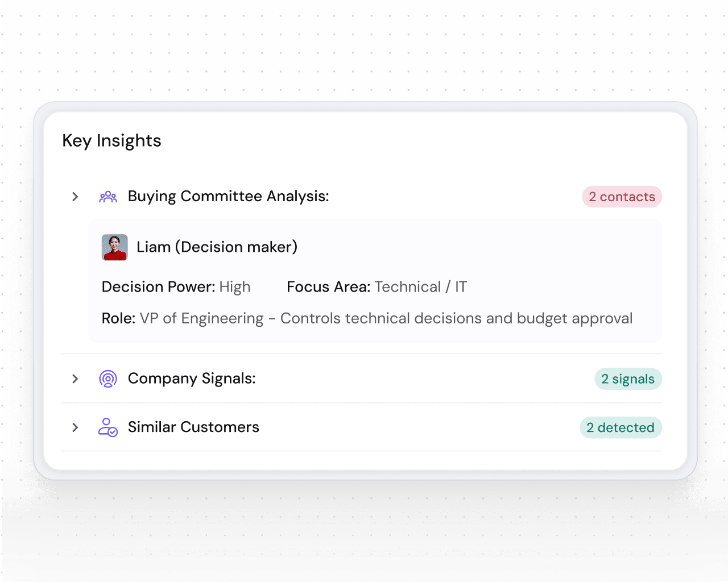Open Liam's profile photo thumbnail
The height and width of the screenshot is (582, 728).
tap(115, 247)
